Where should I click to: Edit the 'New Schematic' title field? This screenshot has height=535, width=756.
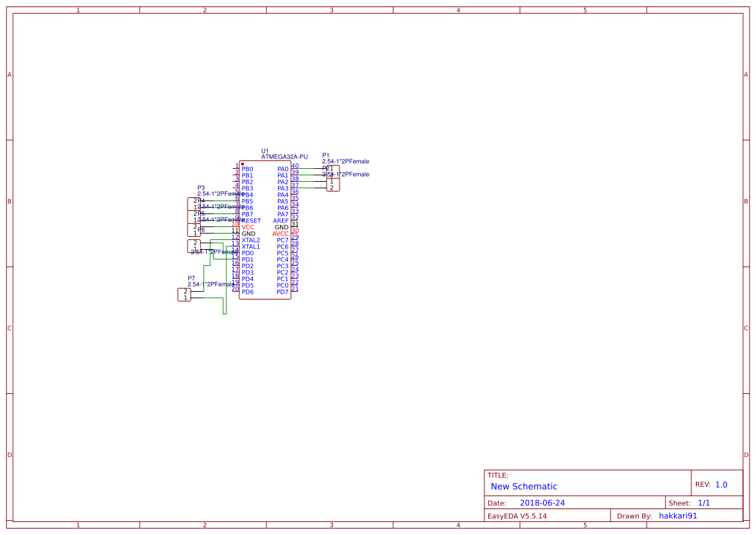524,486
